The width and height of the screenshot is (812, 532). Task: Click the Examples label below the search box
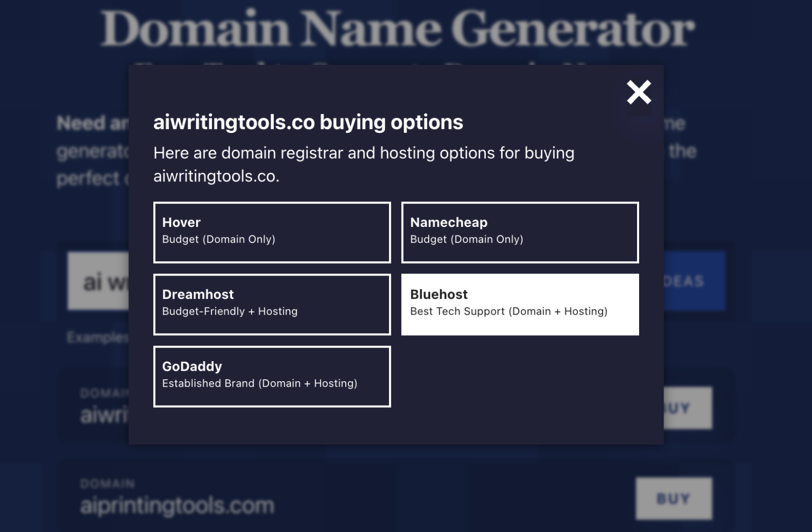pyautogui.click(x=97, y=337)
